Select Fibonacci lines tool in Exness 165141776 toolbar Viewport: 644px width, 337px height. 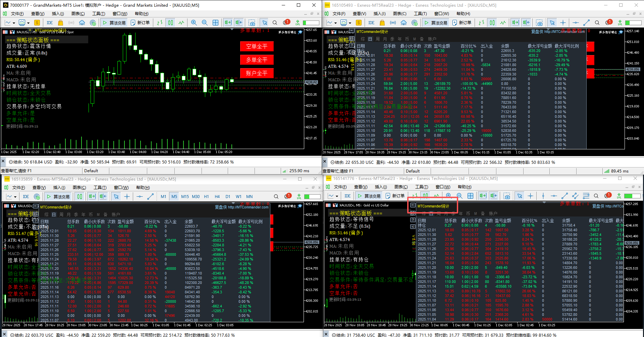586,196
